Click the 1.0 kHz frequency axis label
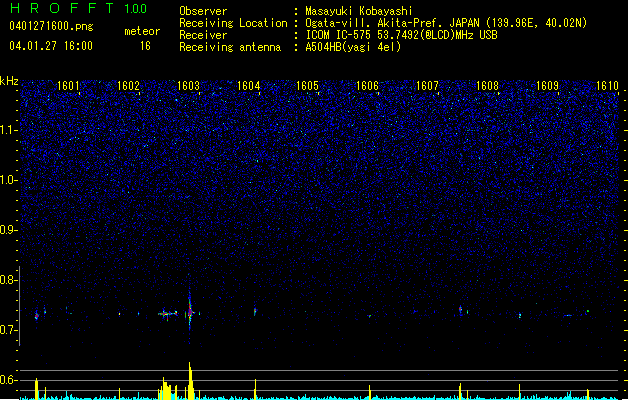 (8, 180)
